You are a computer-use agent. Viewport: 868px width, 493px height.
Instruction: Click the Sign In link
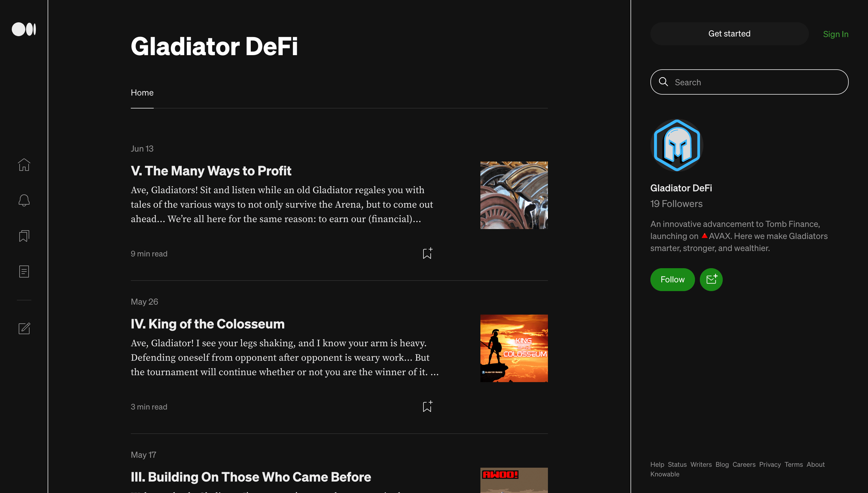pos(835,34)
